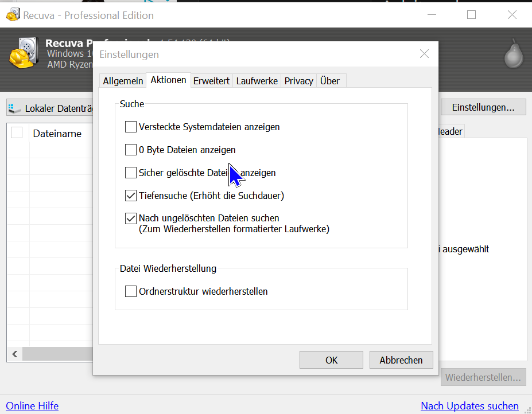Go to the Laufwerke tab
Screen dimensions: 532x414
[x=257, y=81]
